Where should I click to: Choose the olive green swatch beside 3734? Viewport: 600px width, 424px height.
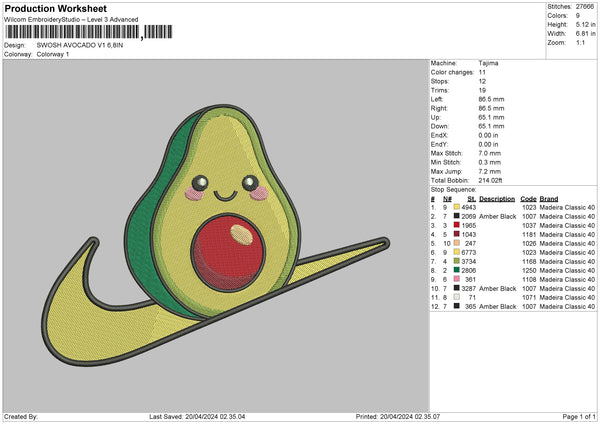point(457,261)
